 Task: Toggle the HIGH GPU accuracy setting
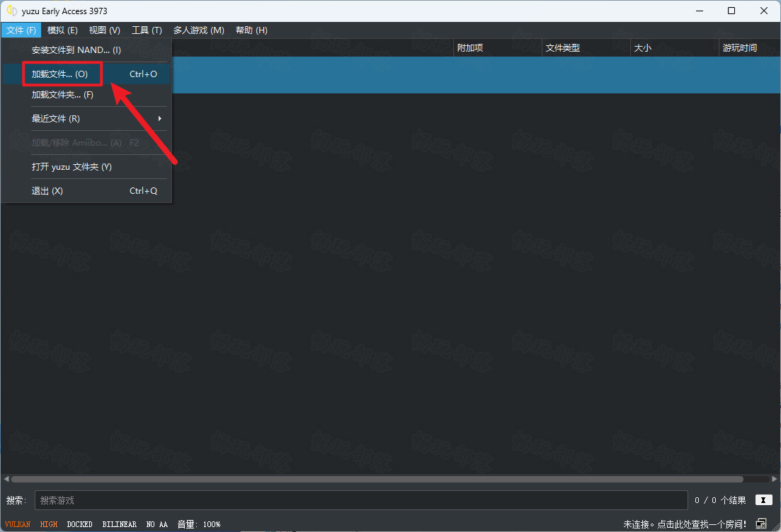49,524
